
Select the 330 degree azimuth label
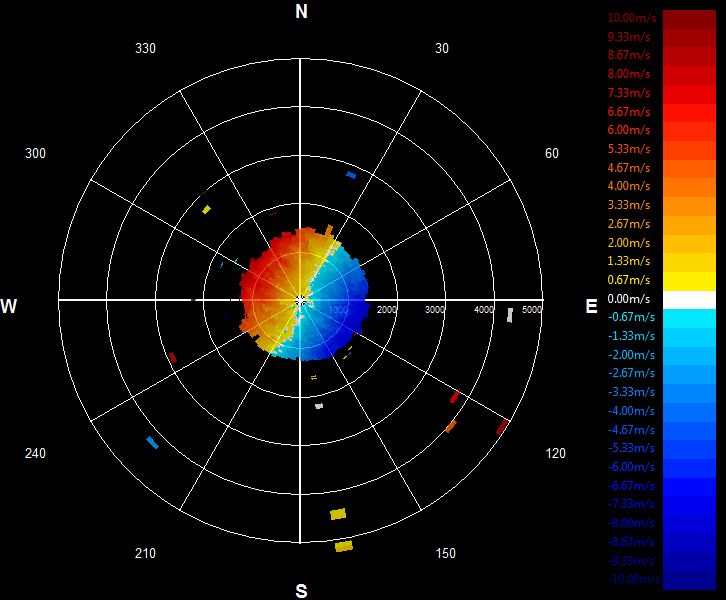pos(145,48)
